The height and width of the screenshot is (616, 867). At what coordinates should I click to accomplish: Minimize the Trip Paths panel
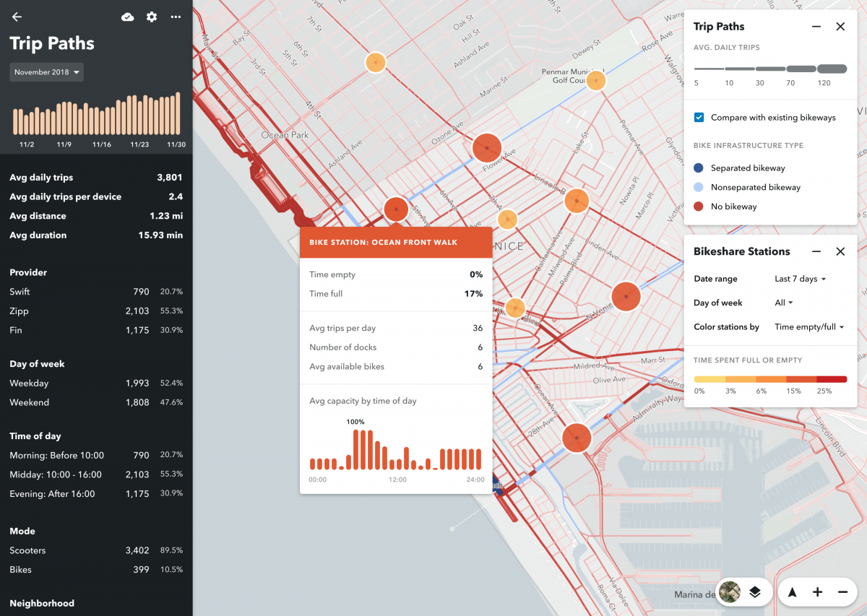[816, 26]
